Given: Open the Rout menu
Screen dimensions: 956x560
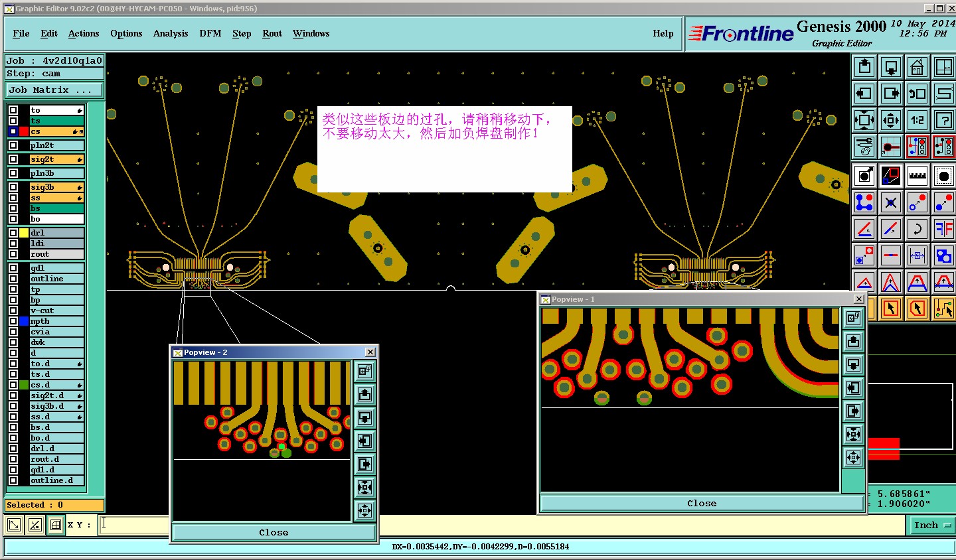Looking at the screenshot, I should (x=272, y=33).
